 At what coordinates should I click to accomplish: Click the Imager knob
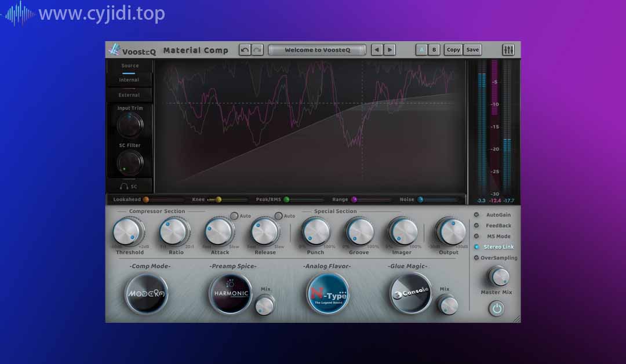(x=403, y=231)
